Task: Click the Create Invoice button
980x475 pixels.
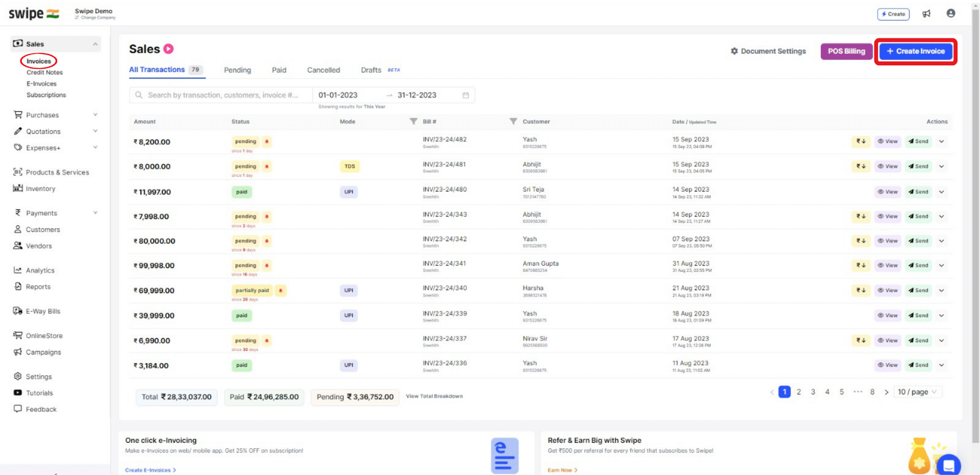Action: [915, 51]
